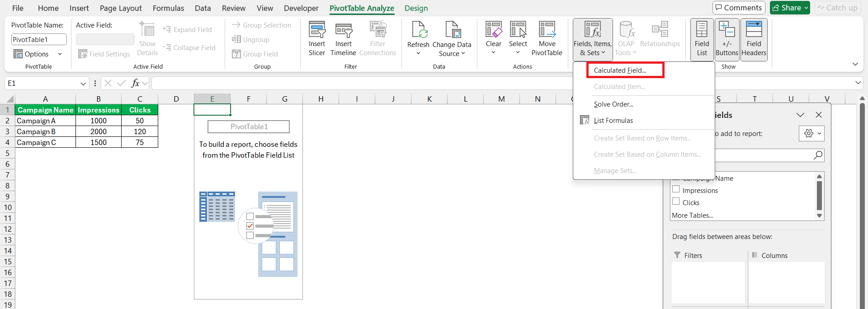Select the cell with value 75
This screenshot has width=868, height=309.
click(140, 142)
